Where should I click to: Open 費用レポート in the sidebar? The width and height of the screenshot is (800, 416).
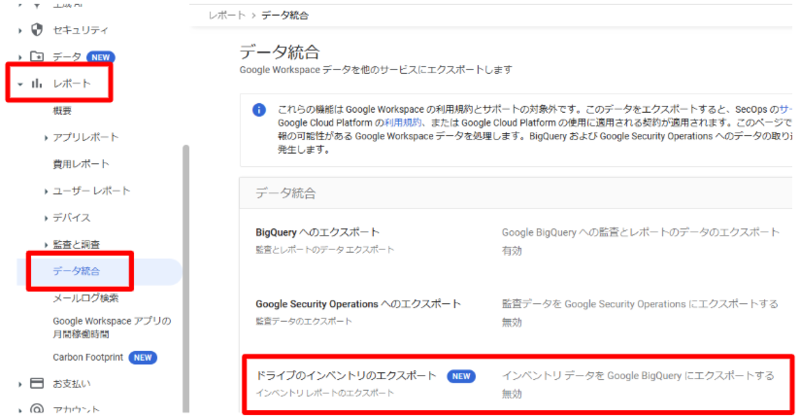tap(81, 164)
